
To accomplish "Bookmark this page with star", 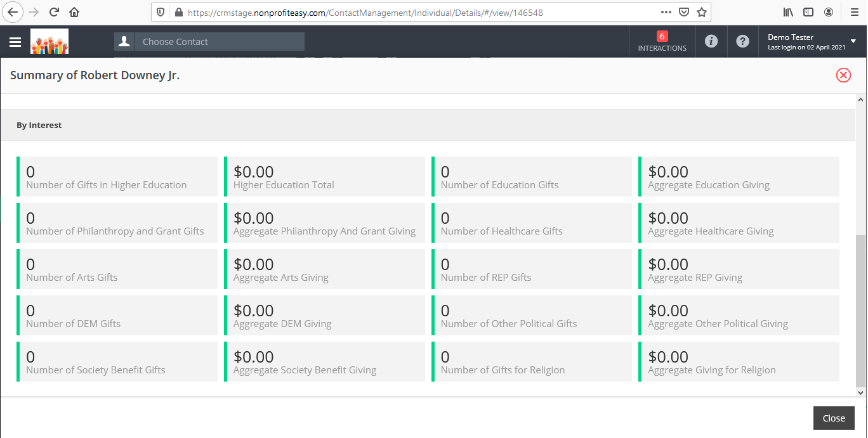I will coord(701,12).
